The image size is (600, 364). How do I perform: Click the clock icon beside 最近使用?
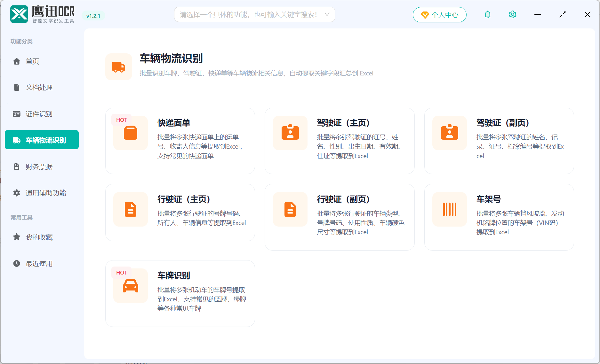17,263
